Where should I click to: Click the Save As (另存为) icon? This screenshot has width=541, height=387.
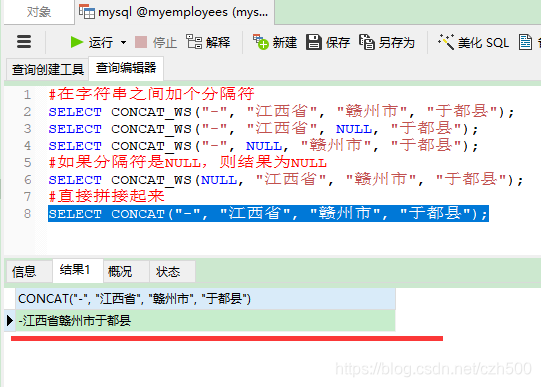[x=366, y=42]
